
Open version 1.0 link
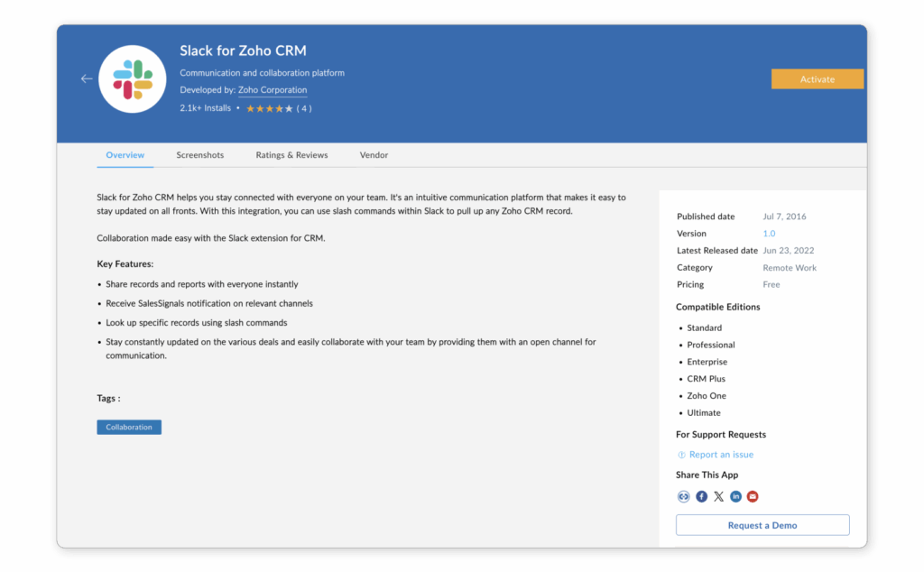(x=769, y=234)
